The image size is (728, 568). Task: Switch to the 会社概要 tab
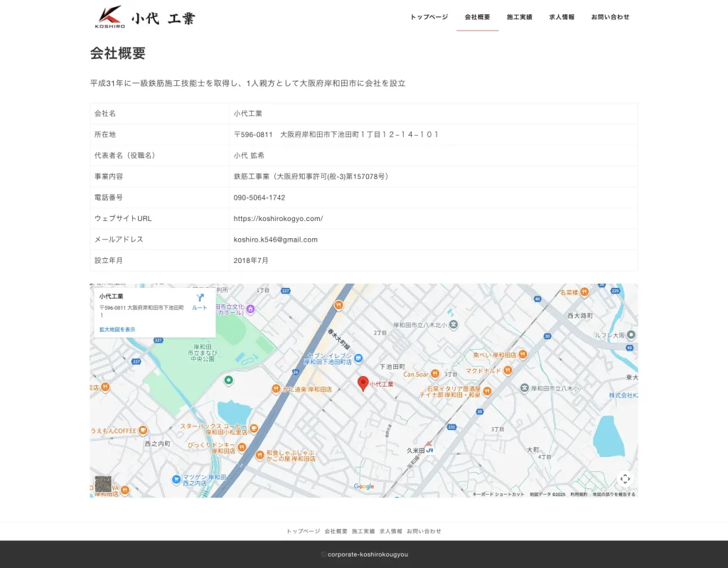(478, 16)
